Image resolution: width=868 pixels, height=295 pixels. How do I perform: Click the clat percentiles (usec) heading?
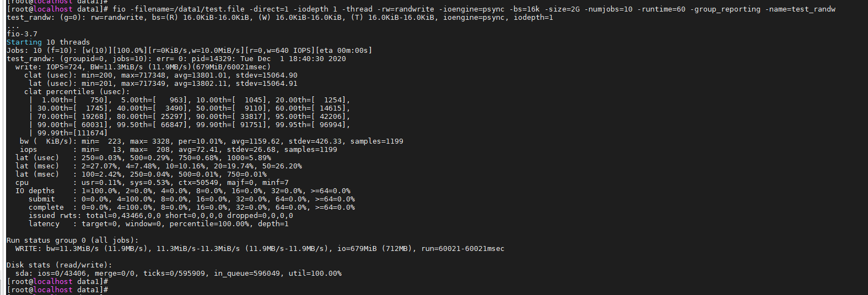coord(77,92)
